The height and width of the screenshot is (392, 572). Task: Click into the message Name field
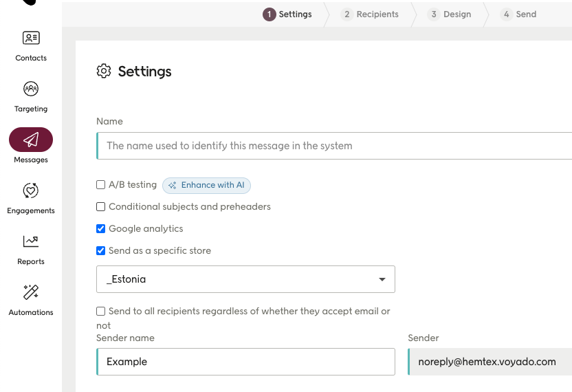point(337,146)
